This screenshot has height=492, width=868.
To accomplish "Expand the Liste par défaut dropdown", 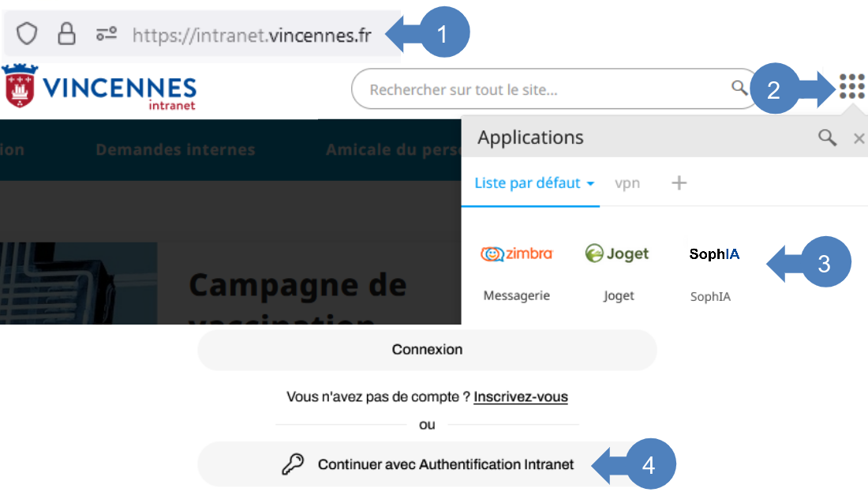I will (x=534, y=183).
